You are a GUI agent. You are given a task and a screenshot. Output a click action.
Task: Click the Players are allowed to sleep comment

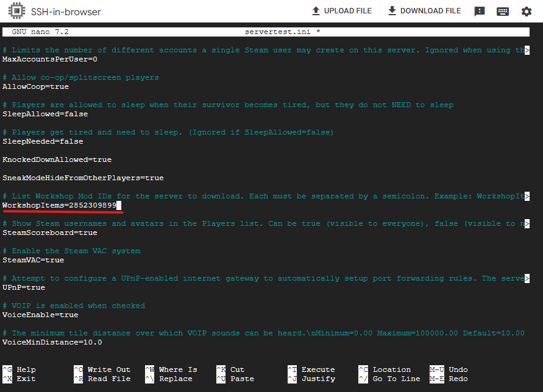pos(228,105)
